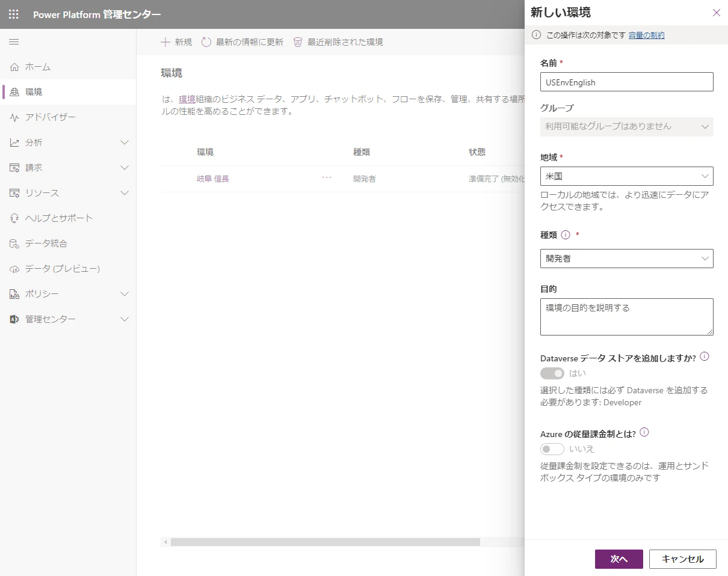Click the refresh icon for 最新の情報に更新
Viewport: 728px width, 576px height.
pos(206,42)
